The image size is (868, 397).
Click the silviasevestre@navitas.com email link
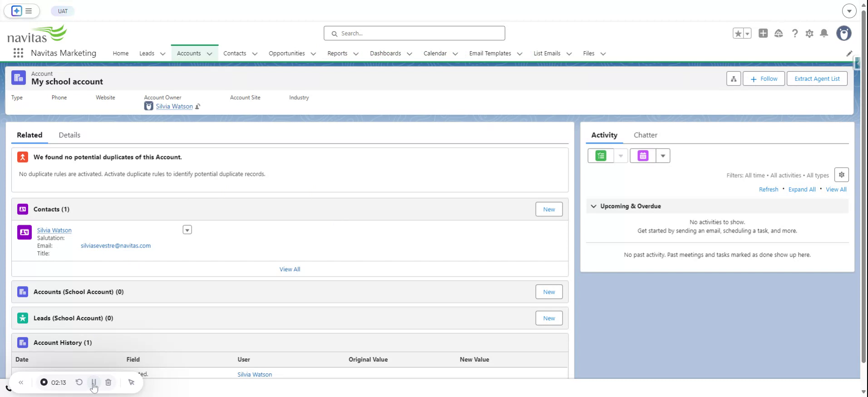pos(116,246)
